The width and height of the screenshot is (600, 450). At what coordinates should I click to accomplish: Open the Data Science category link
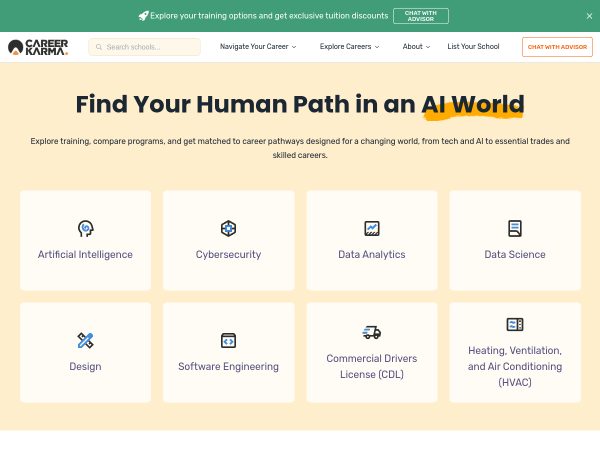click(x=515, y=241)
